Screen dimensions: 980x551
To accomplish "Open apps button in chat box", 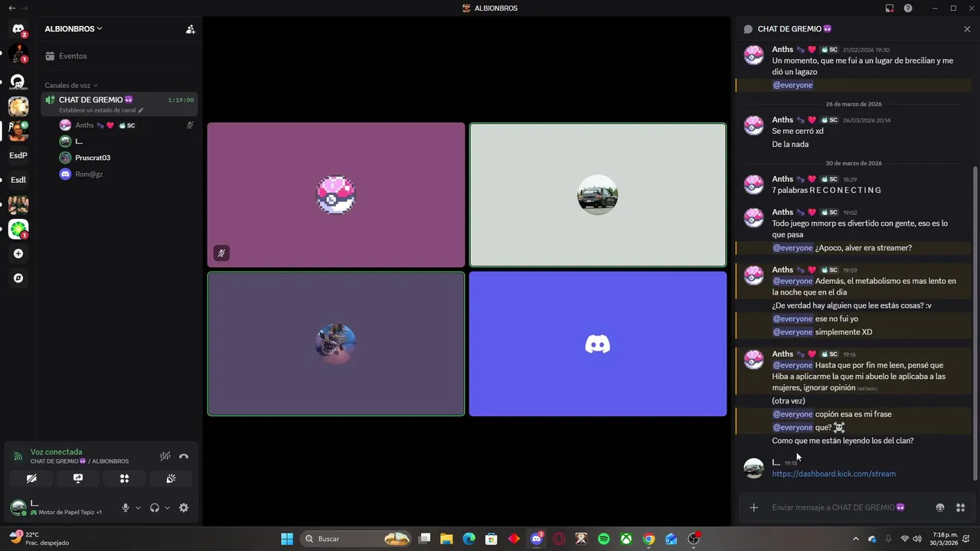I will 961,507.
